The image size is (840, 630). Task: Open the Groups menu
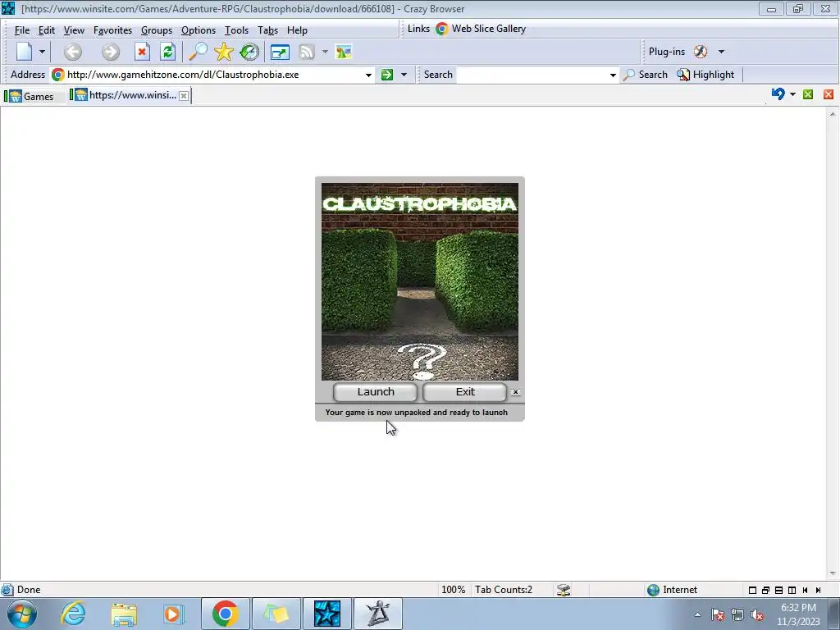(157, 30)
